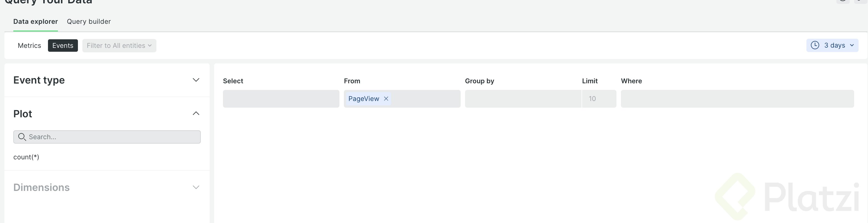Expand the Event type section chevron
Viewport: 868px width, 223px height.
[x=196, y=80]
